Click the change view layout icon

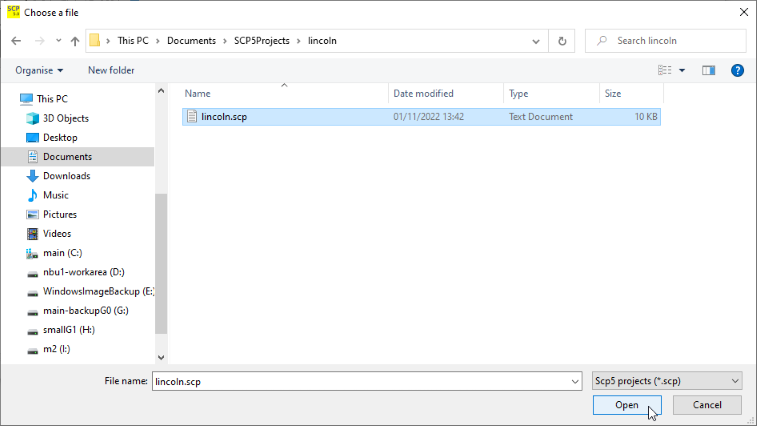coord(665,70)
